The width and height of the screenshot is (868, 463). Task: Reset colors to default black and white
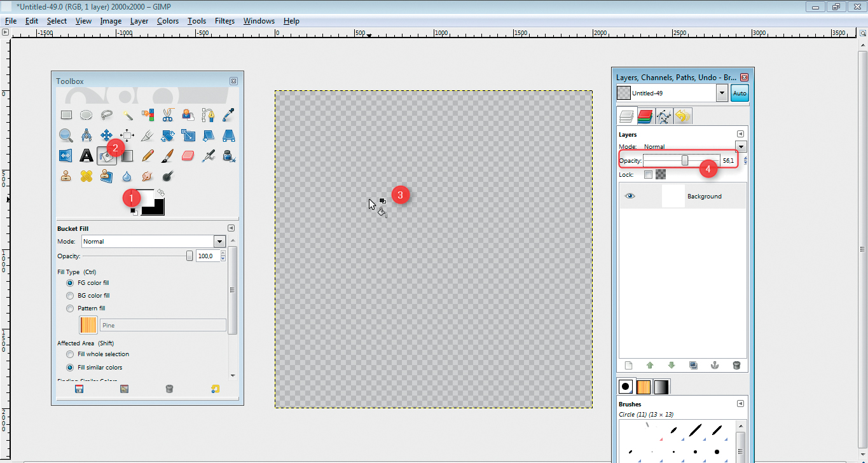134,211
